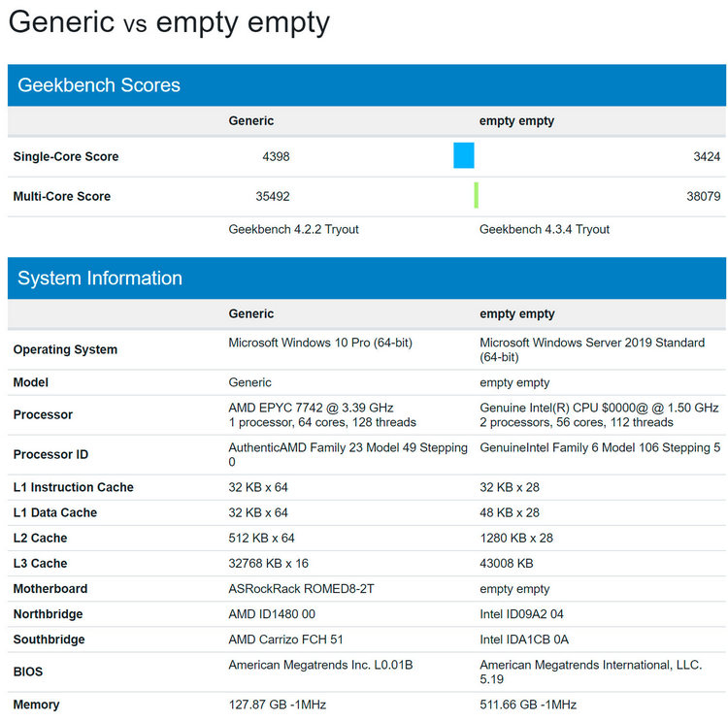Click the green Multi-Core Score comparison bar
The width and height of the screenshot is (728, 721).
(477, 195)
